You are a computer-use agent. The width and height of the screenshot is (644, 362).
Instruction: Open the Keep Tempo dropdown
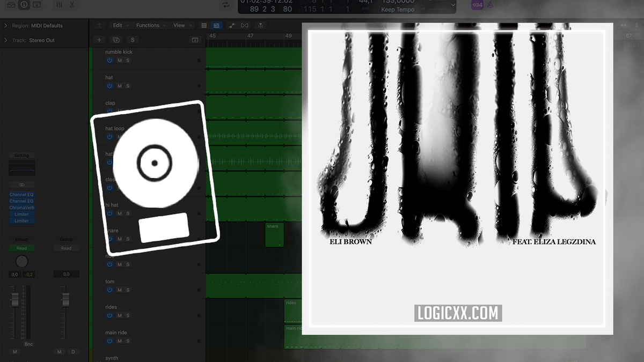[x=397, y=10]
